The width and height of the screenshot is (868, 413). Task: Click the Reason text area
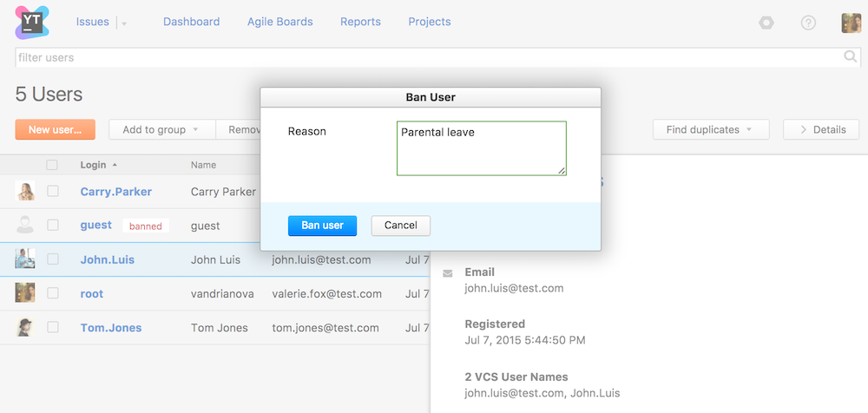[481, 148]
